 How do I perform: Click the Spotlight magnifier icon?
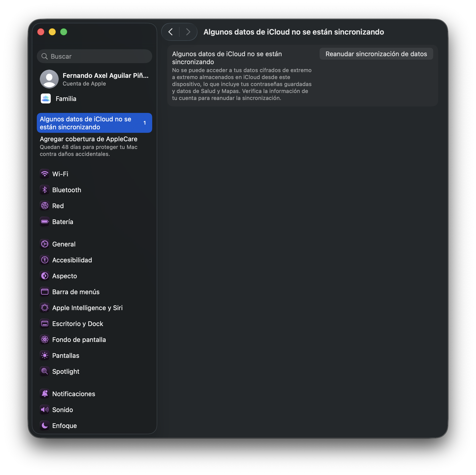coord(45,371)
